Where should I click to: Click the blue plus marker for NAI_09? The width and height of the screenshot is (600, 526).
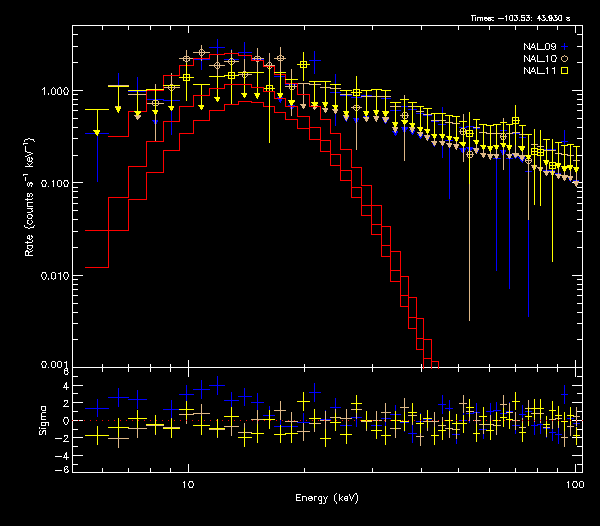click(565, 47)
